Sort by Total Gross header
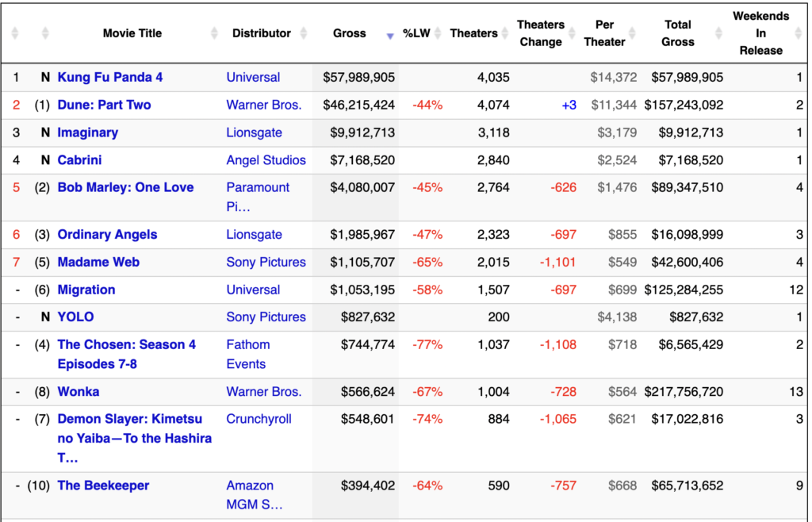Viewport: 812px width, 522px height. click(677, 33)
